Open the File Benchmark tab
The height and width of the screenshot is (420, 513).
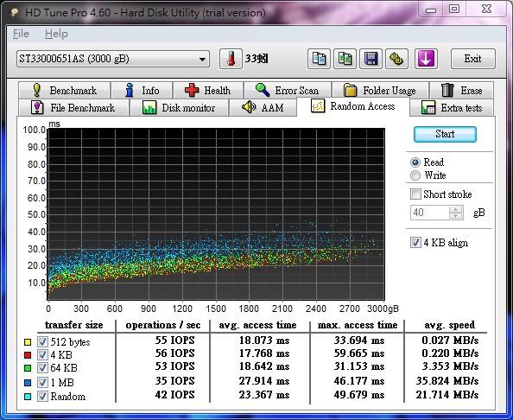(x=73, y=107)
